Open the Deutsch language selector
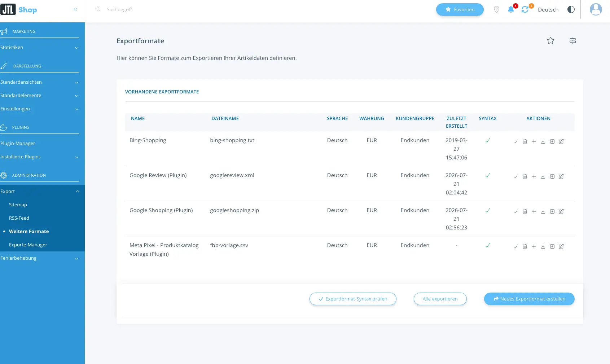610x364 pixels. (548, 10)
